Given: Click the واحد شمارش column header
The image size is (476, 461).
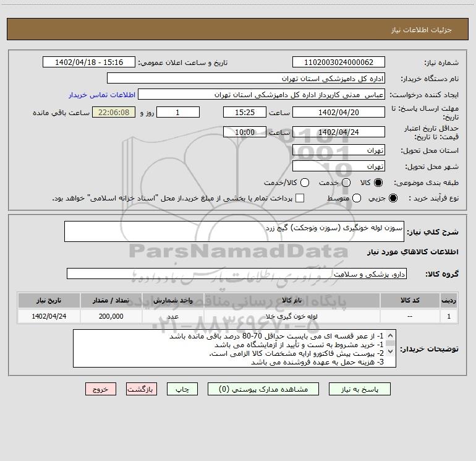Looking at the screenshot, I should coord(172,300).
